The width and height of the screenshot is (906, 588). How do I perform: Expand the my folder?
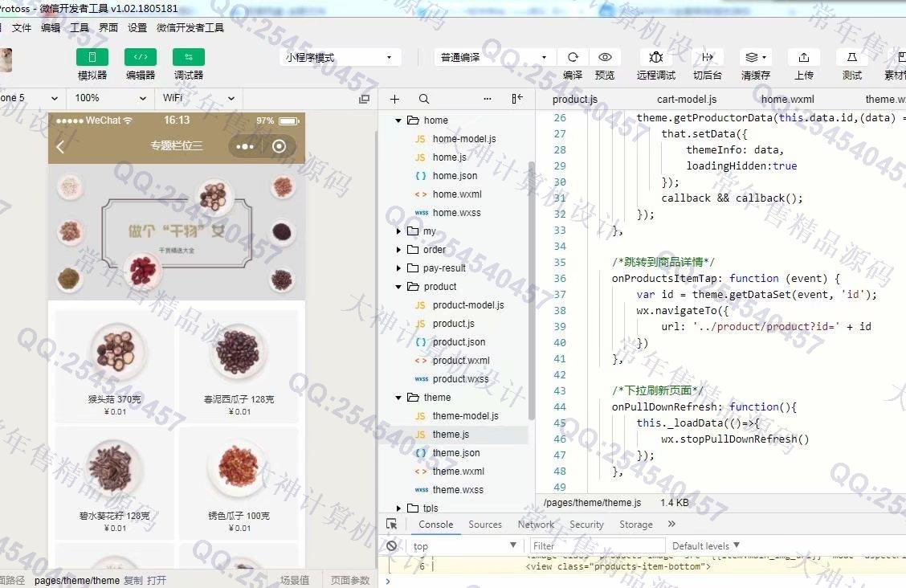point(398,231)
